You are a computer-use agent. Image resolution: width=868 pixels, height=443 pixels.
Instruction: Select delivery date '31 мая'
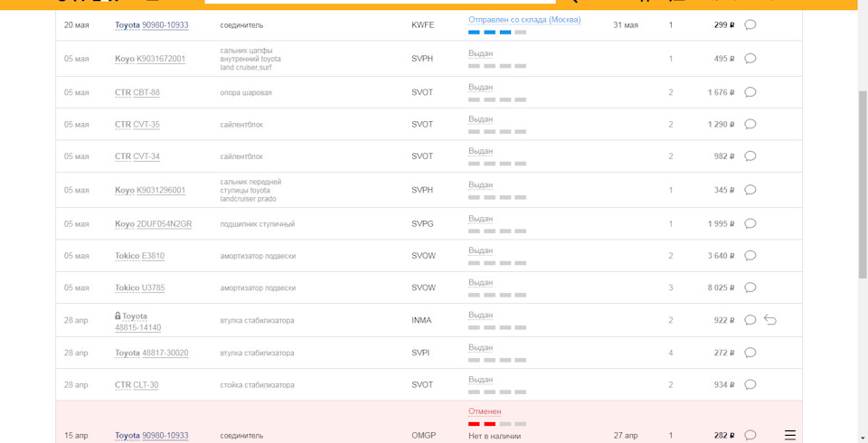pos(626,25)
